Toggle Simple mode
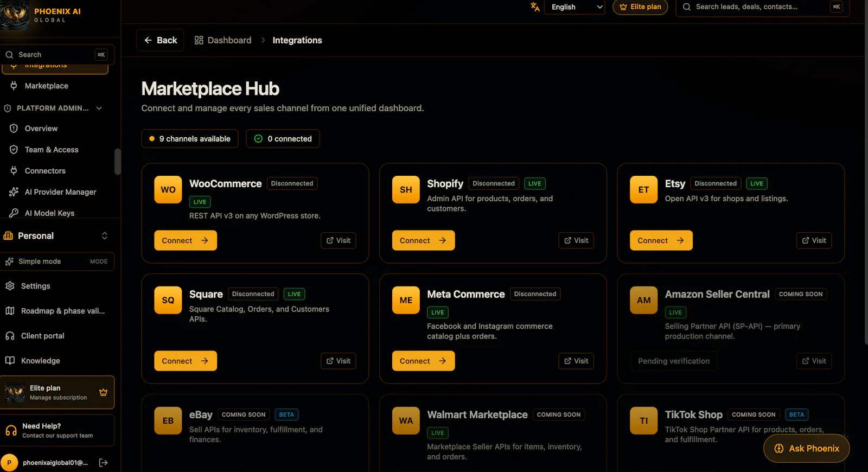This screenshot has width=868, height=472. [57, 261]
